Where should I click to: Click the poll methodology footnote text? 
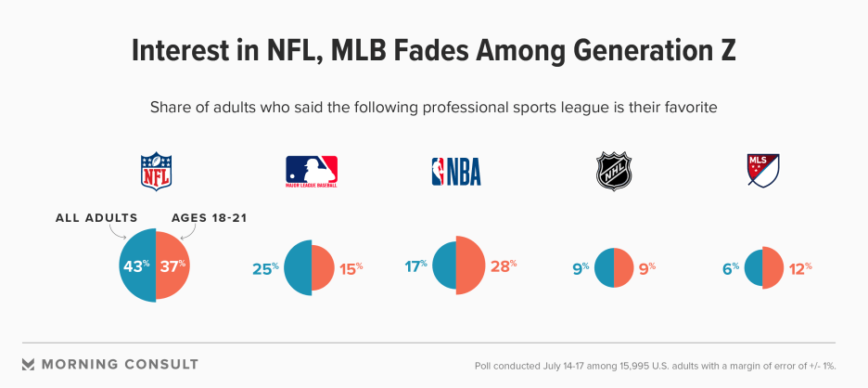click(655, 366)
